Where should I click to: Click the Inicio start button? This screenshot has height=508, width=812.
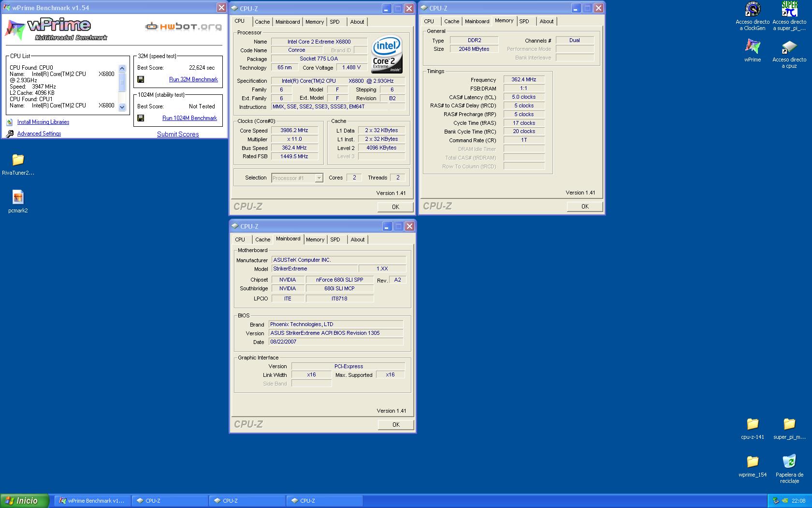point(25,501)
